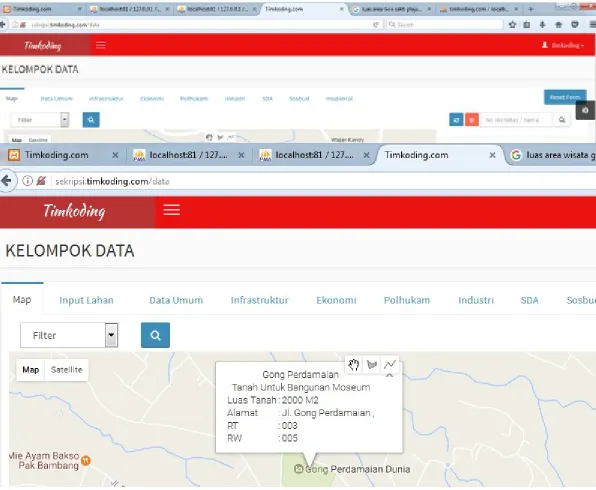This screenshot has width=596, height=490.
Task: Open Insidental tab in small upper page
Action: point(339,98)
